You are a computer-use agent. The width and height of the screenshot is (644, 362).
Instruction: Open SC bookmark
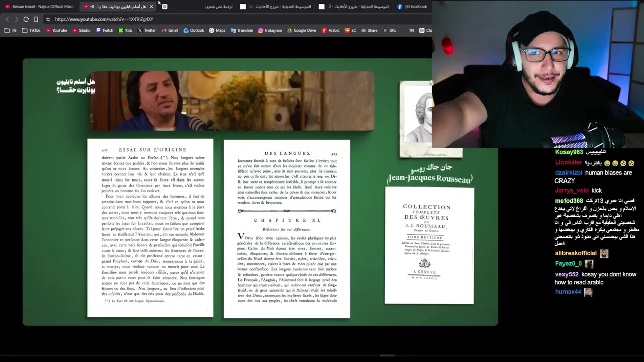click(350, 30)
